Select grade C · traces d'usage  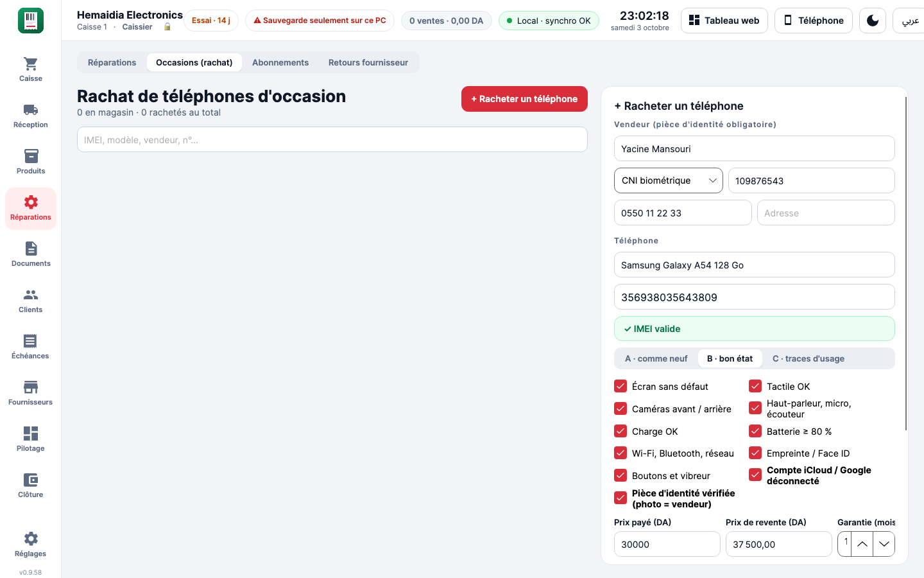tap(809, 358)
